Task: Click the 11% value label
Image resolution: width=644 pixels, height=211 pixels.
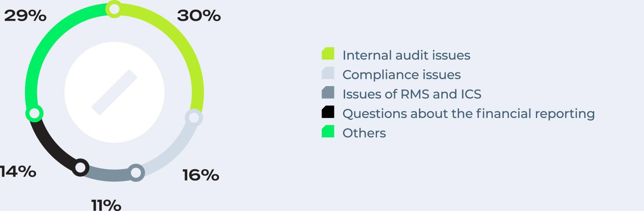Action: tap(106, 205)
